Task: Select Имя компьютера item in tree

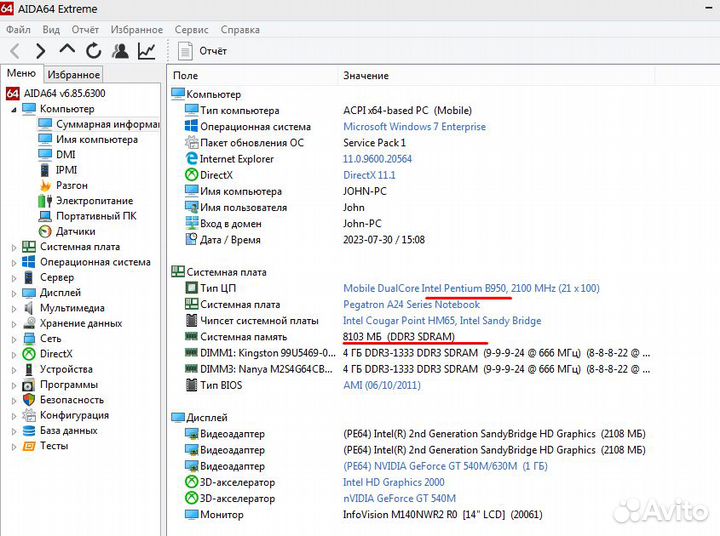Action: (x=97, y=139)
